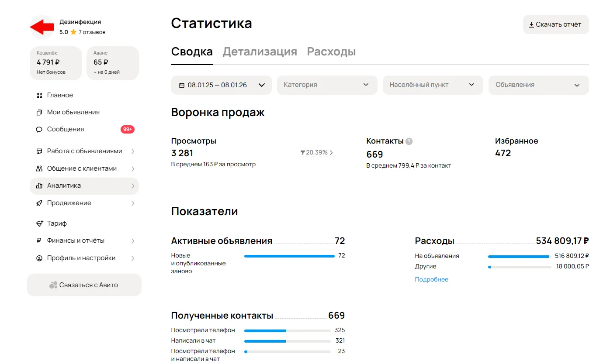Click the Дезинфекция profile name

tap(80, 22)
